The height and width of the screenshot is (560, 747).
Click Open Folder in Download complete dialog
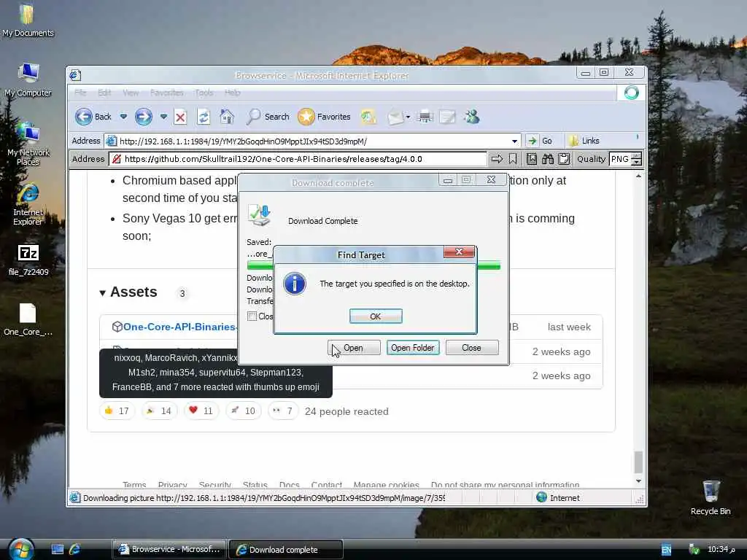tap(413, 348)
